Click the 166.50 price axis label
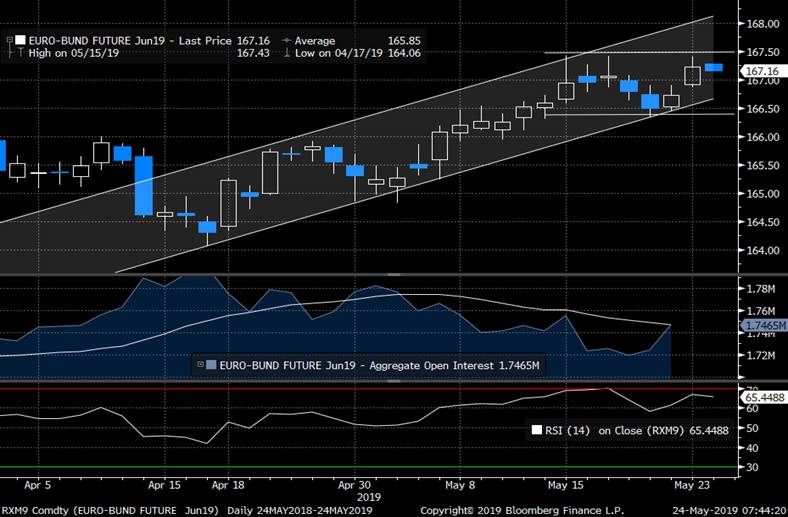Image resolution: width=788 pixels, height=517 pixels. tap(762, 109)
